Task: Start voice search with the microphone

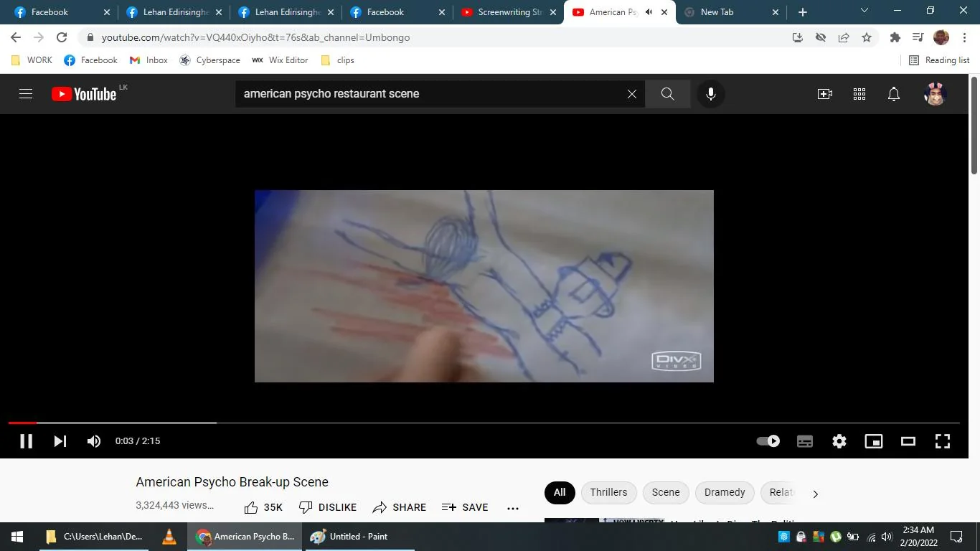Action: [x=711, y=94]
